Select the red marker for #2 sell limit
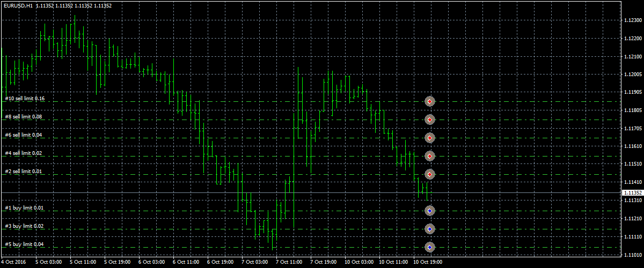This screenshot has width=644, height=268. click(x=429, y=174)
